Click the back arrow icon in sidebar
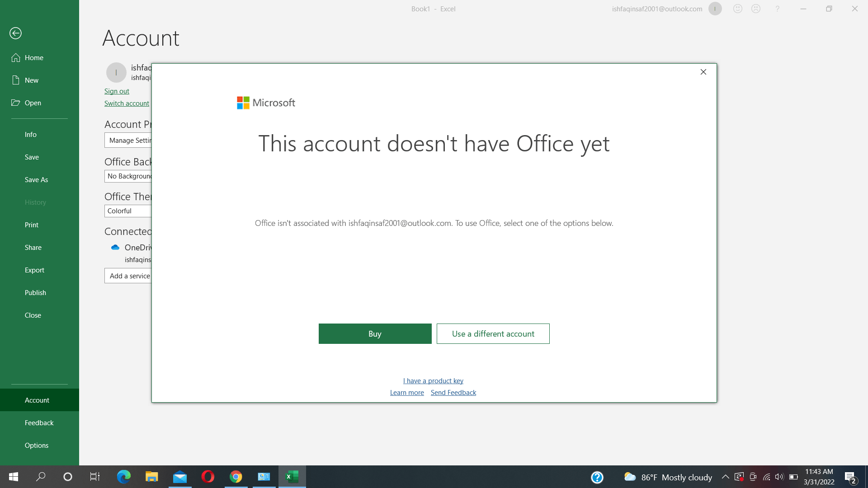Image resolution: width=868 pixels, height=488 pixels. coord(15,33)
